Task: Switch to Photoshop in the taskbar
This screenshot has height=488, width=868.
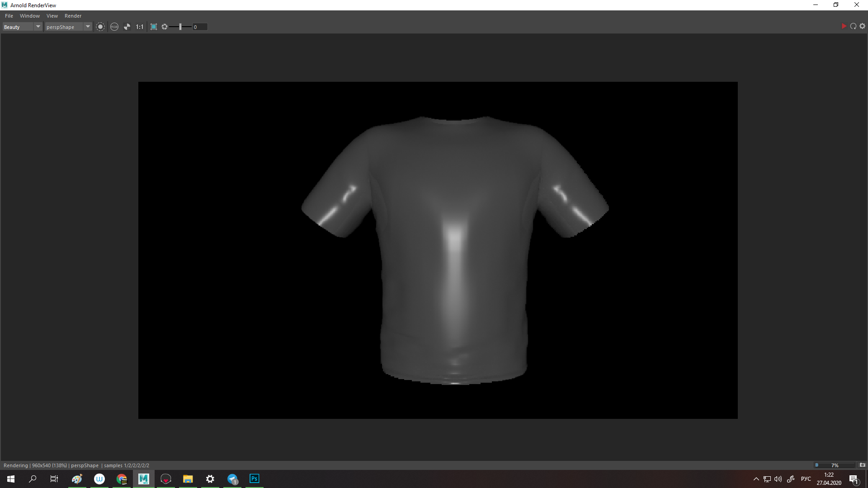Action: tap(255, 479)
